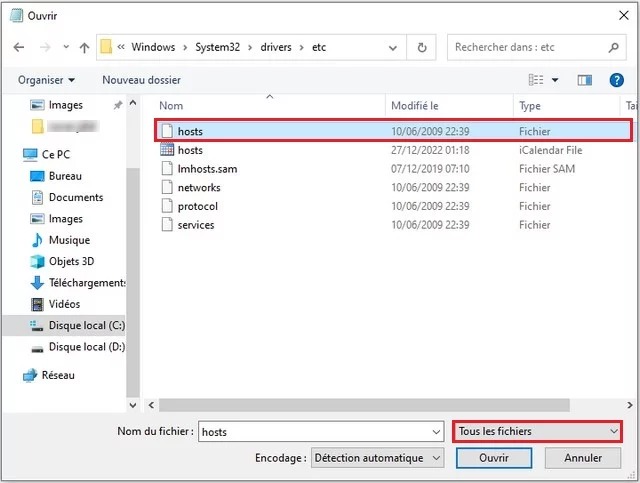Click the Rechercher dans : etc search box
The height and width of the screenshot is (483, 640).
528,47
